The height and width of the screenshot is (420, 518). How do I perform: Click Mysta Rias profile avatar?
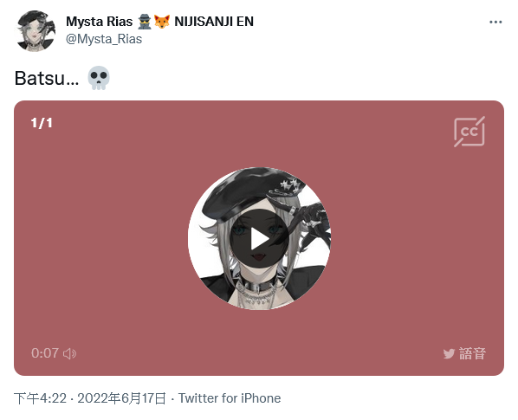tap(36, 31)
